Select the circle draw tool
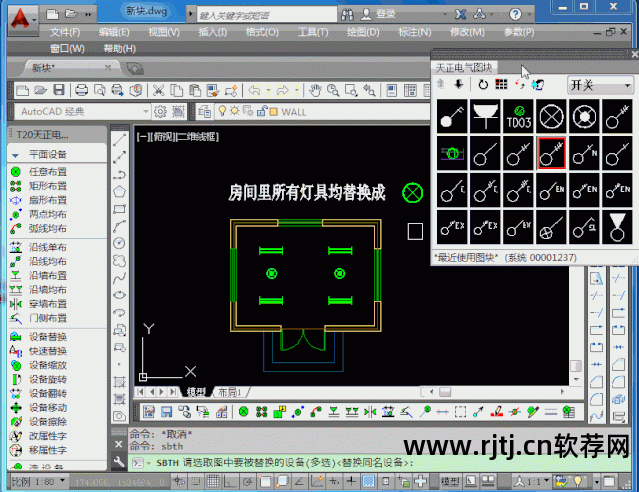 coord(119,243)
